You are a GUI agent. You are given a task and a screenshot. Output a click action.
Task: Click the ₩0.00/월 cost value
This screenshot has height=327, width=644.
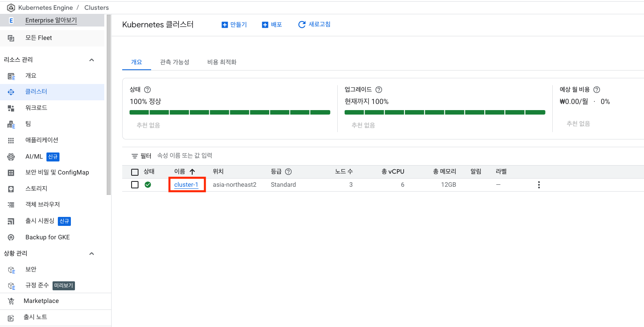(x=574, y=102)
